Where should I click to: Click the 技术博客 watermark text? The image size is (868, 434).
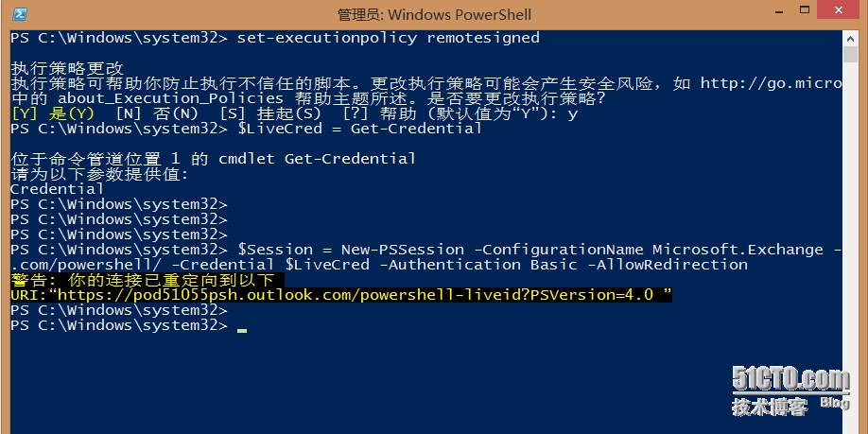(770, 407)
